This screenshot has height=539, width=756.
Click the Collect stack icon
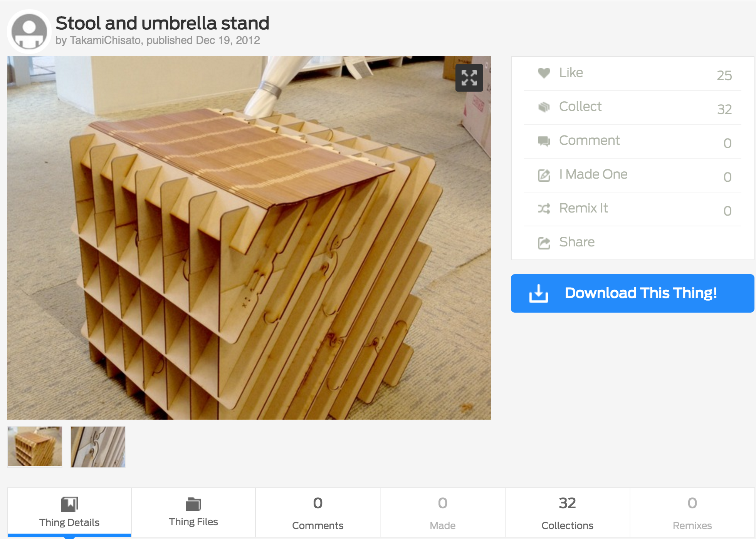tap(544, 107)
